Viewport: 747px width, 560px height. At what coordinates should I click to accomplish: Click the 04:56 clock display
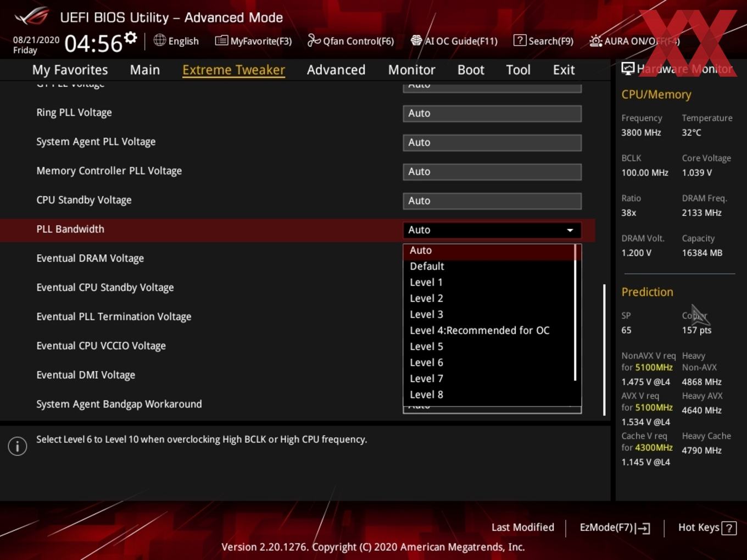93,43
